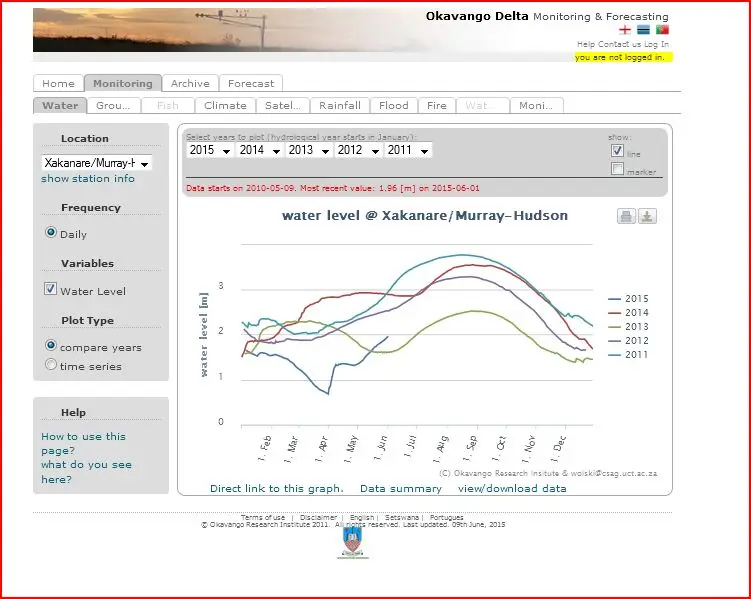Open the 2011 year dropdown

(x=408, y=150)
